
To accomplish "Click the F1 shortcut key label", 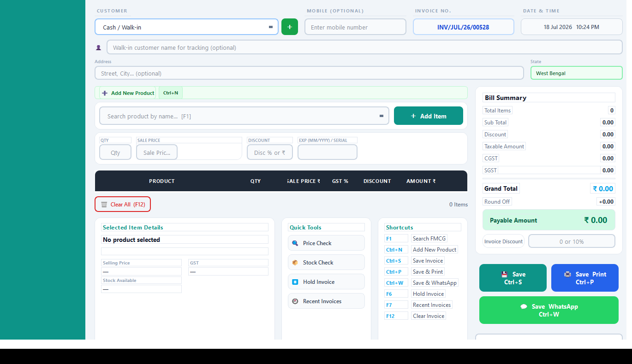I will (396, 239).
